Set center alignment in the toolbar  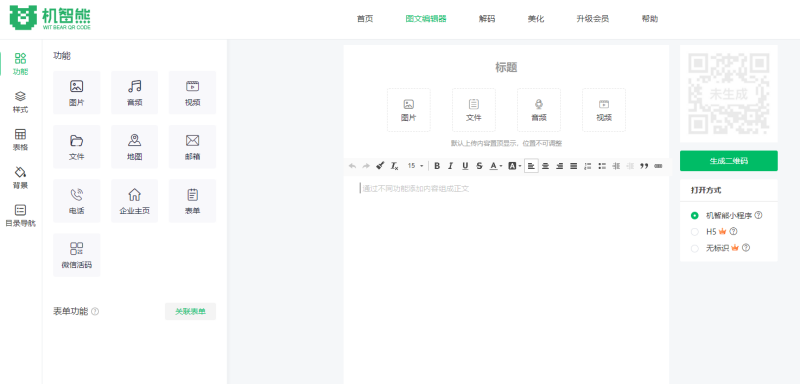pyautogui.click(x=545, y=166)
